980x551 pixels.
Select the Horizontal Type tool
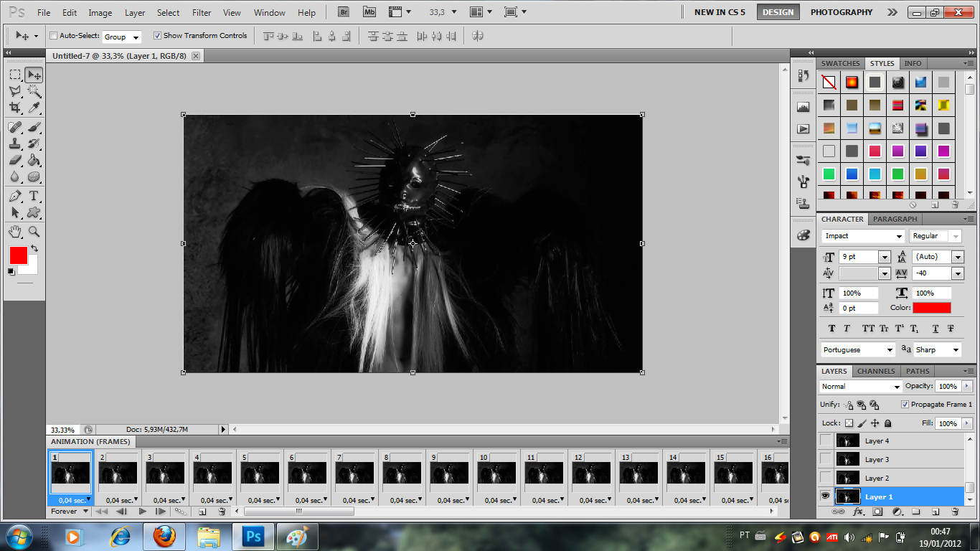(34, 196)
